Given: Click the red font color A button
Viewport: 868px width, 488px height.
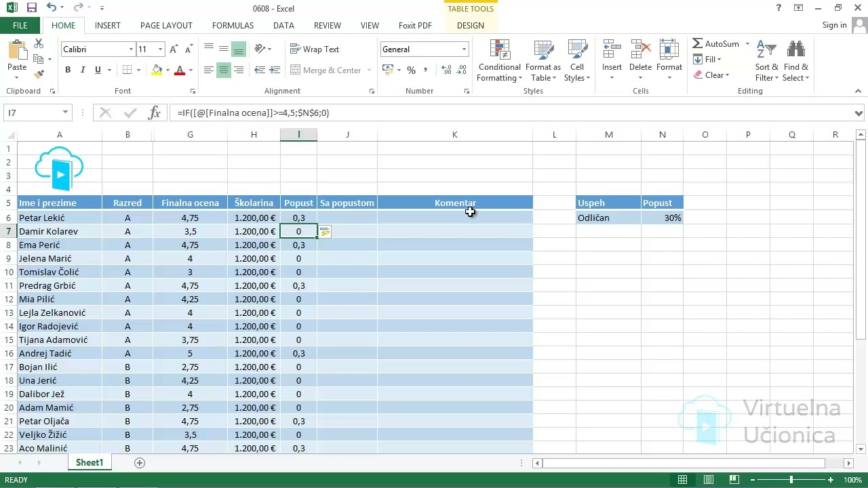Looking at the screenshot, I should coord(180,70).
